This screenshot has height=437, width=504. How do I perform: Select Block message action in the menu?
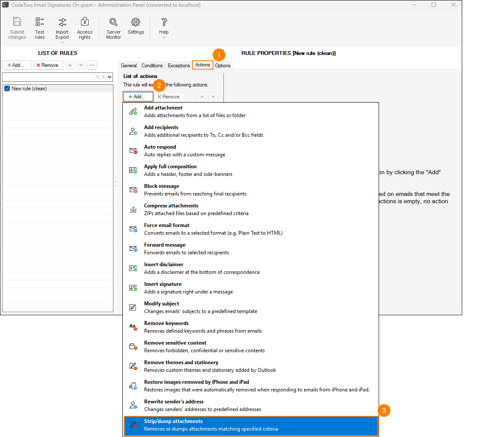tap(251, 190)
